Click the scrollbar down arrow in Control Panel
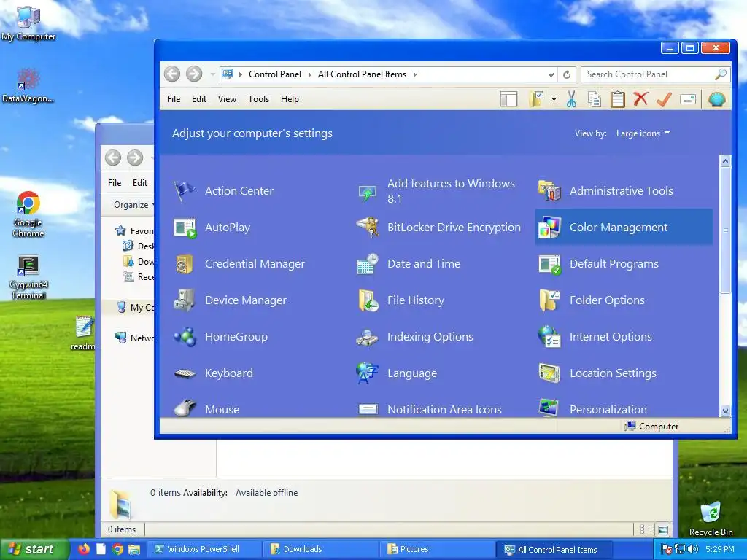 (x=725, y=411)
